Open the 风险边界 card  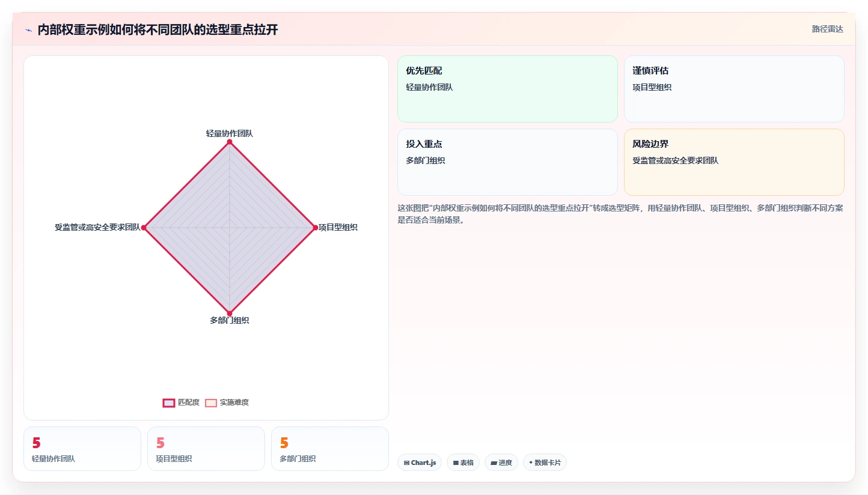coord(734,162)
